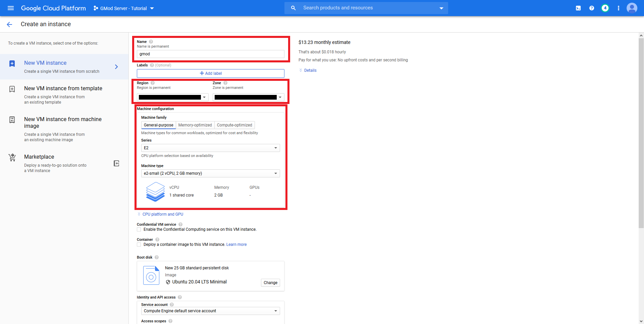The width and height of the screenshot is (644, 324).
Task: Click the scrollbar down arrow
Action: coord(641,321)
